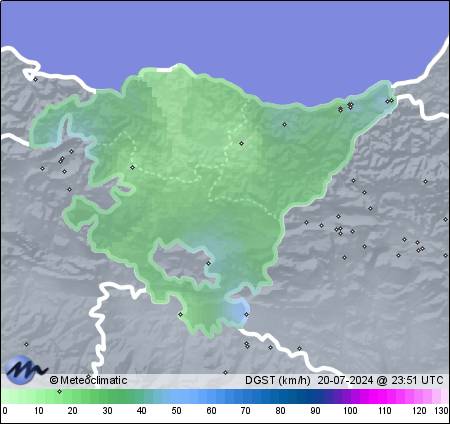450x424 pixels.
Task: Select the station marker at the map's center
Action: point(242,143)
